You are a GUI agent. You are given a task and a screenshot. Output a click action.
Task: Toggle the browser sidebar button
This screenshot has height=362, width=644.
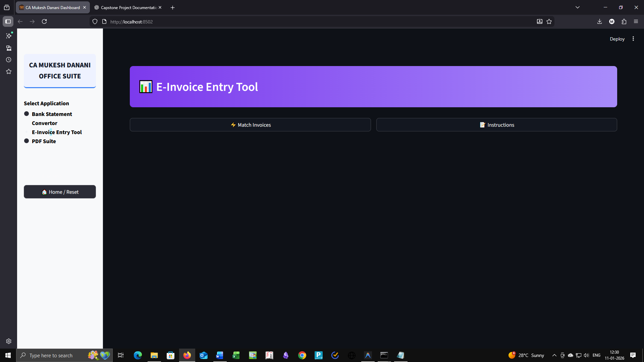(8, 21)
